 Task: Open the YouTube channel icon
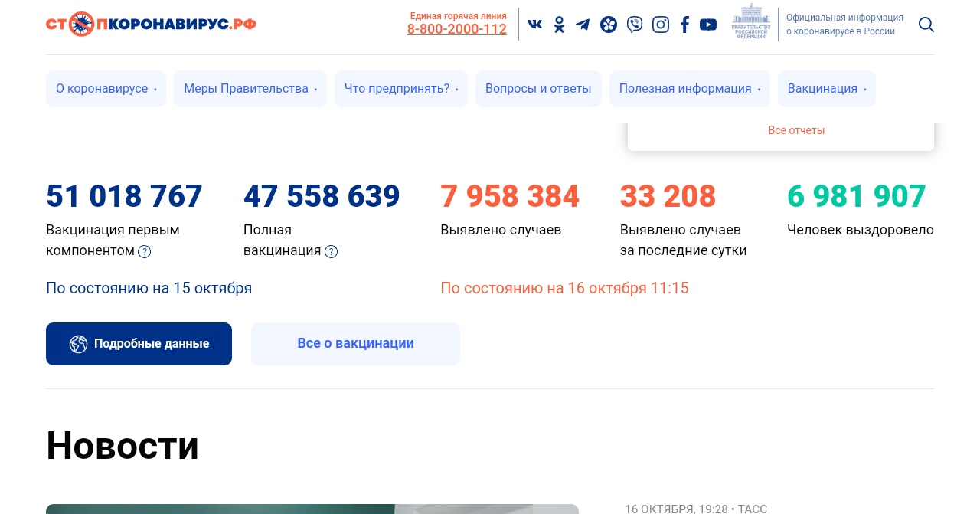tap(708, 25)
